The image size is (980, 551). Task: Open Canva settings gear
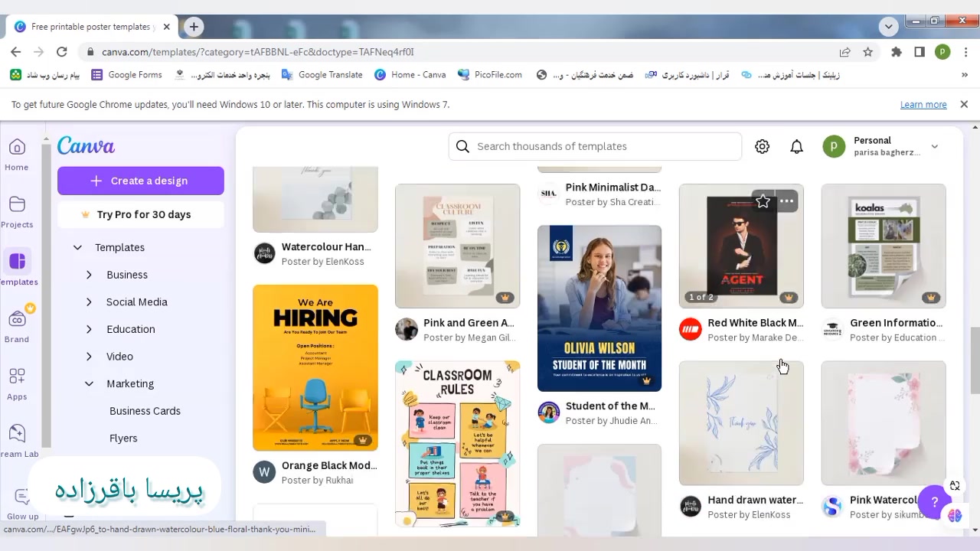(762, 146)
